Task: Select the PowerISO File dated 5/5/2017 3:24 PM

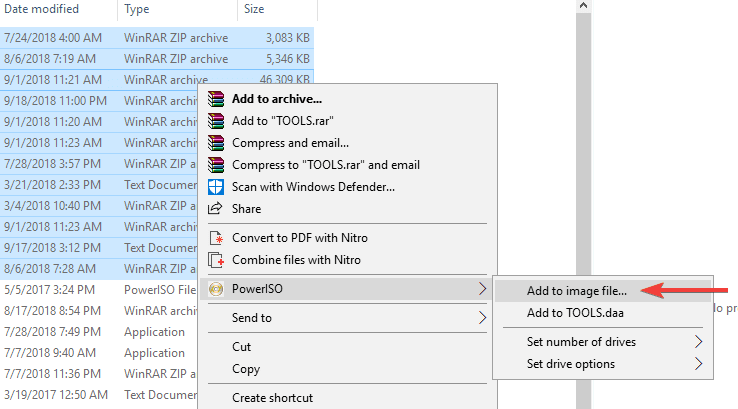Action: pyautogui.click(x=99, y=290)
